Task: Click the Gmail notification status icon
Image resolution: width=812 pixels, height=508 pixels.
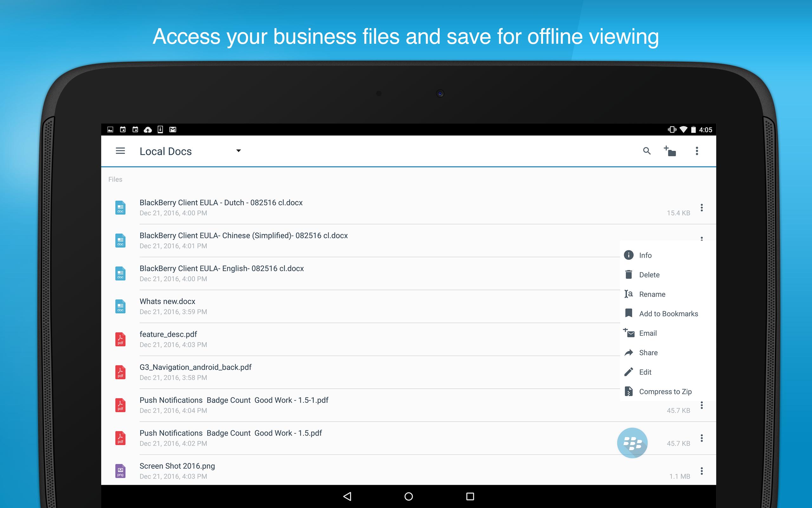Action: 173,130
